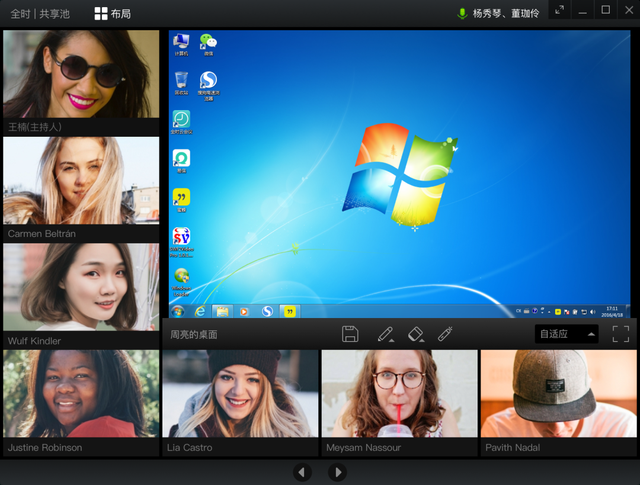The height and width of the screenshot is (485, 640).
Task: Open the 布局 layout menu
Action: [x=113, y=13]
